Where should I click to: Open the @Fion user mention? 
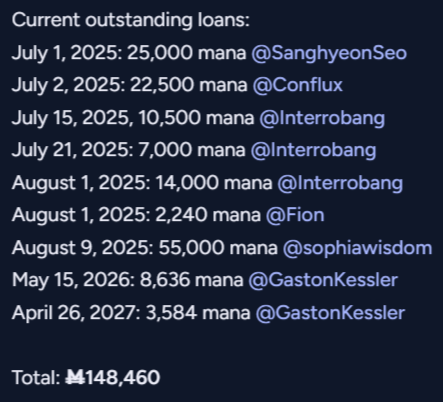pyautogui.click(x=295, y=215)
